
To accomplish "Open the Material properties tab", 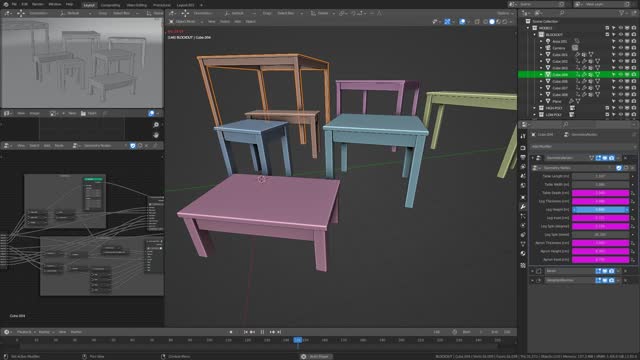I will [x=523, y=253].
